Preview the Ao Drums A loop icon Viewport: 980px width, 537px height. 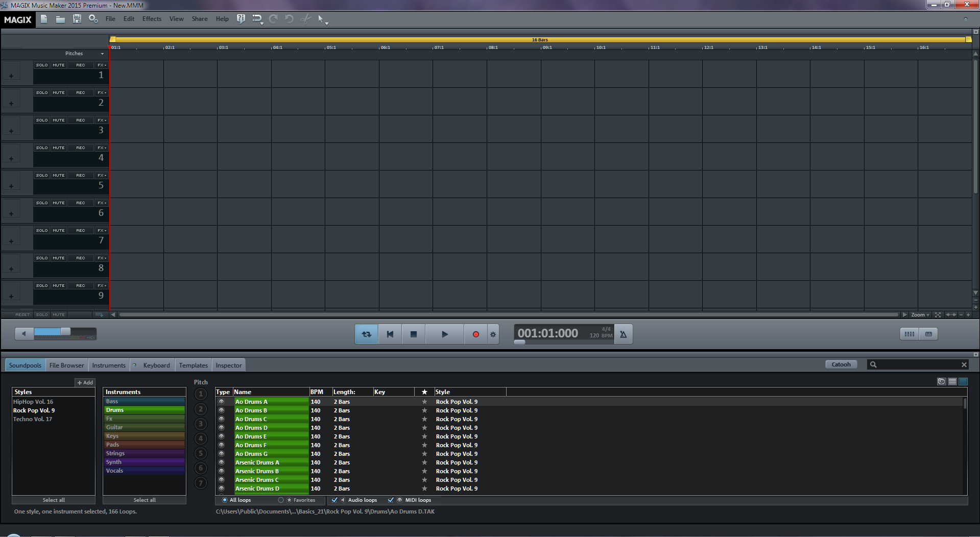(221, 402)
